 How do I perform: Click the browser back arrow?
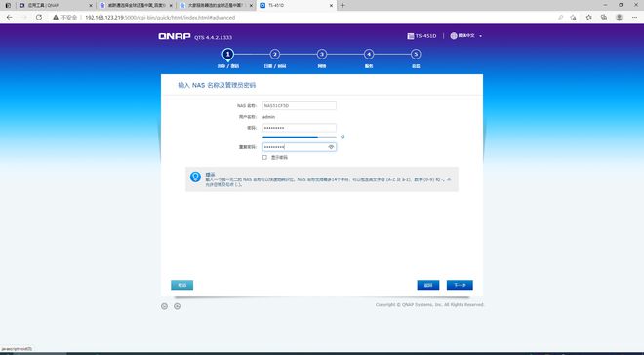coord(9,18)
